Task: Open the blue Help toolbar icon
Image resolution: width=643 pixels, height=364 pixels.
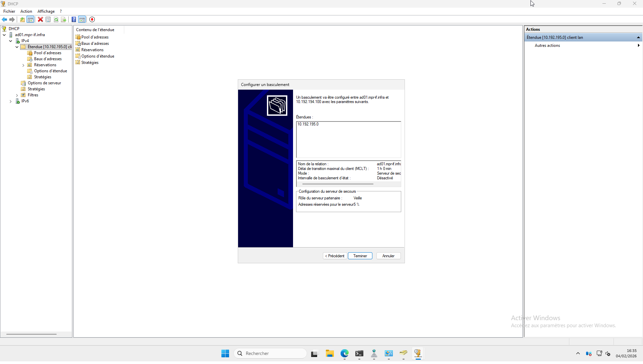Action: [x=74, y=19]
